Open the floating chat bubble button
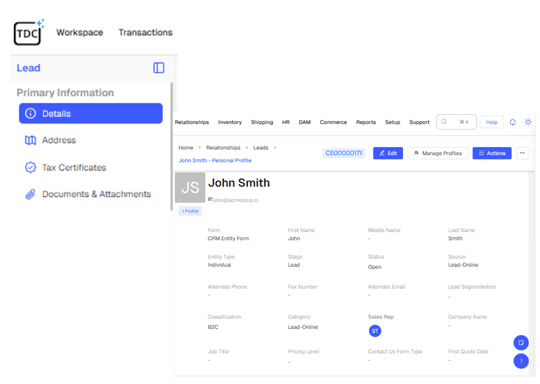 coord(521,342)
